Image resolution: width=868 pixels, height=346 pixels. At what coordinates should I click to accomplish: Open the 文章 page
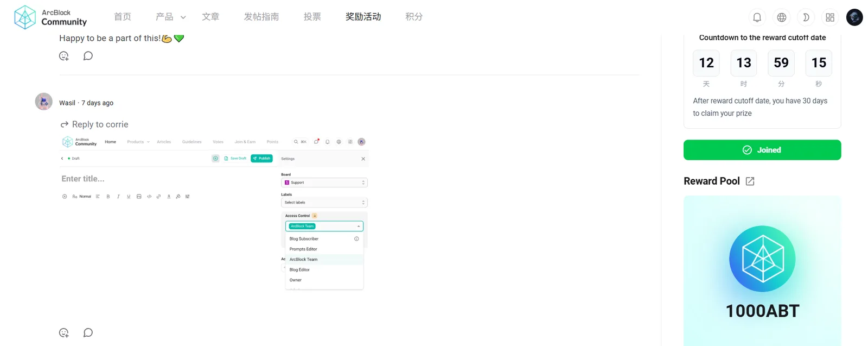(210, 17)
